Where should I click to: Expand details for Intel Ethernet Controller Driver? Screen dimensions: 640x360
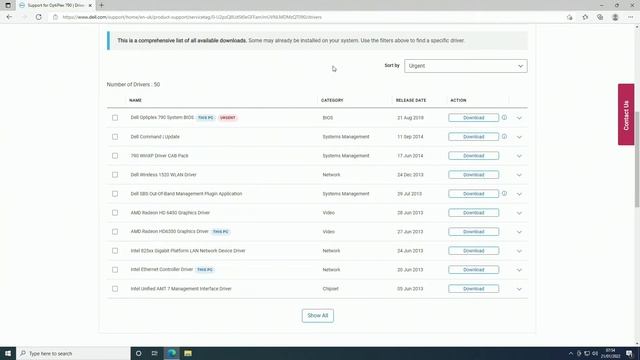click(x=519, y=270)
